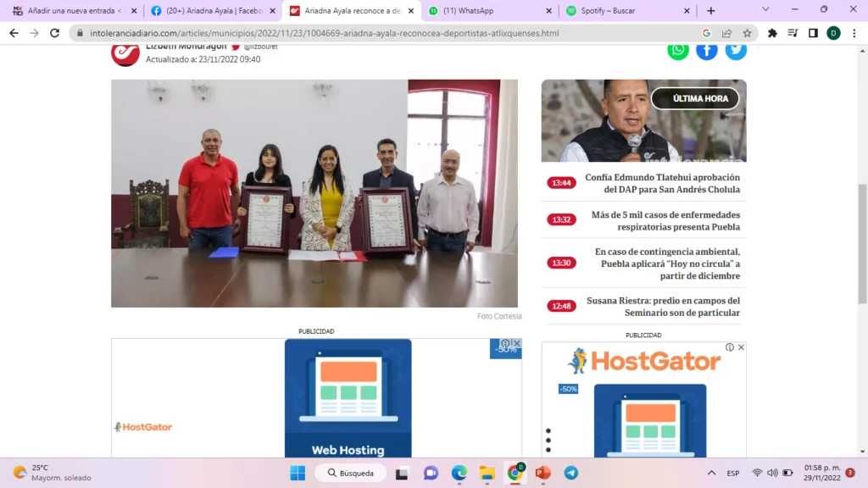Open the Intolerancia author logo
The image size is (868, 488).
point(125,54)
